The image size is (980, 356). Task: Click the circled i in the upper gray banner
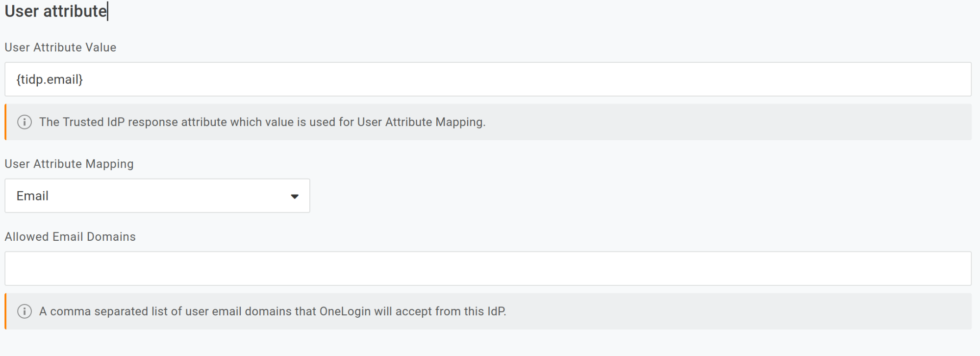(25, 122)
